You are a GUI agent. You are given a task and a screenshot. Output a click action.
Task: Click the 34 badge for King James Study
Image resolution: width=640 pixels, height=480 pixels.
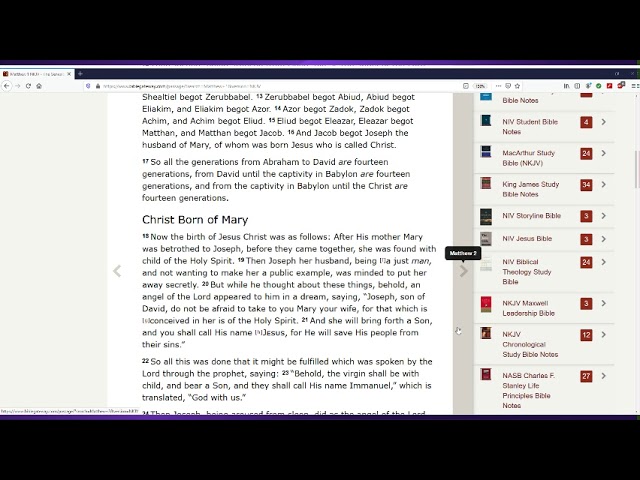click(x=586, y=185)
